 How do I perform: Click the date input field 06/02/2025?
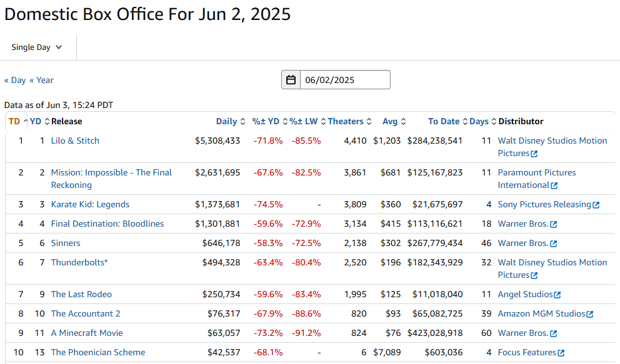[x=345, y=80]
